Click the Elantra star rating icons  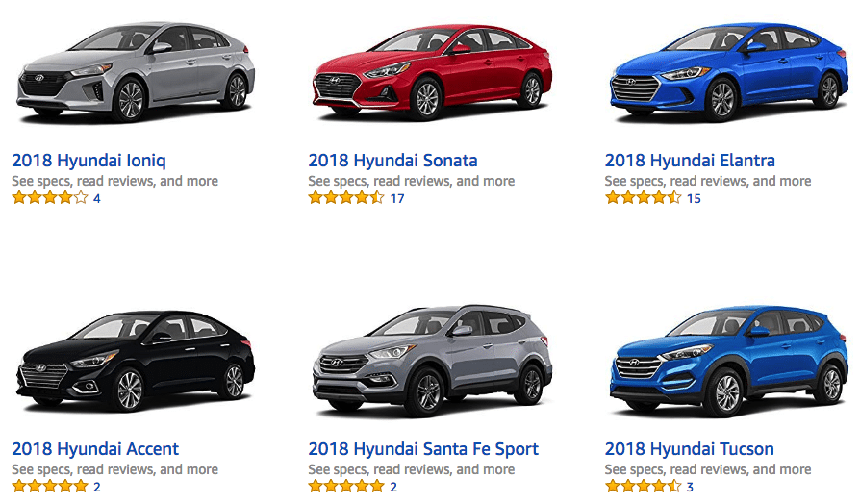point(643,198)
